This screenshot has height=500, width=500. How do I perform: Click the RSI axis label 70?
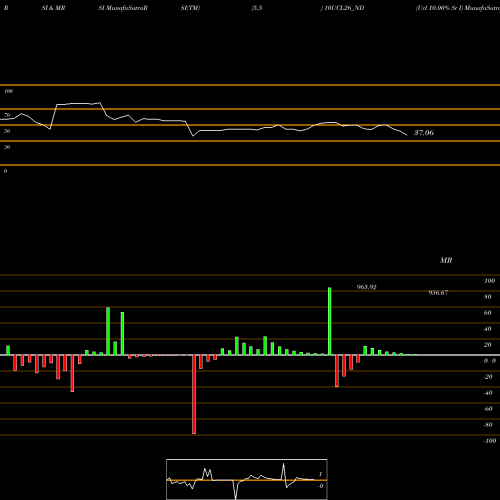coord(7,115)
